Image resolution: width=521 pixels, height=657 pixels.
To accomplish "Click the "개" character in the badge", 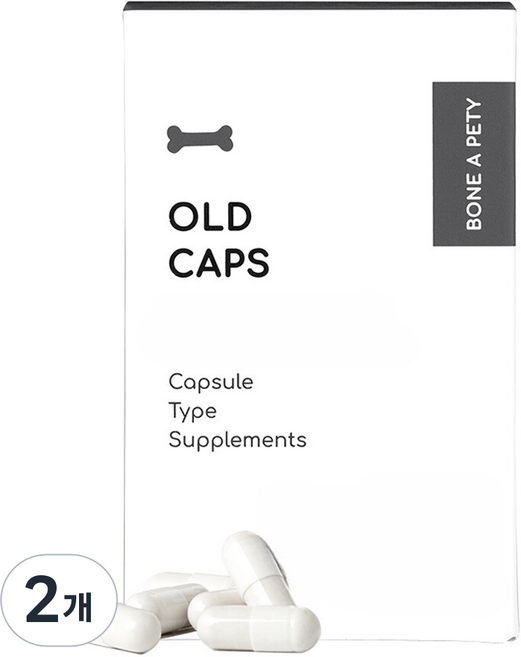I will click(78, 606).
